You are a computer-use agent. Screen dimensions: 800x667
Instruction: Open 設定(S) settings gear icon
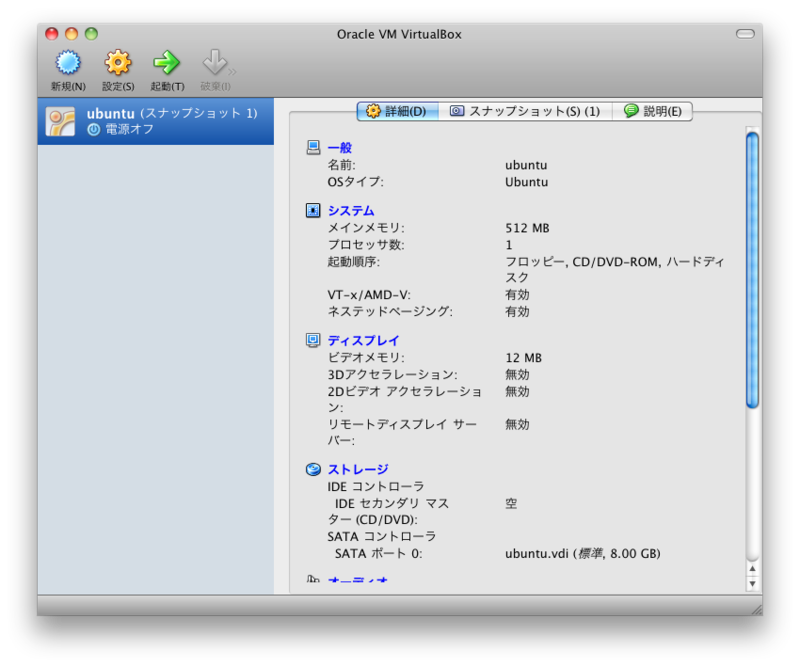(x=118, y=63)
